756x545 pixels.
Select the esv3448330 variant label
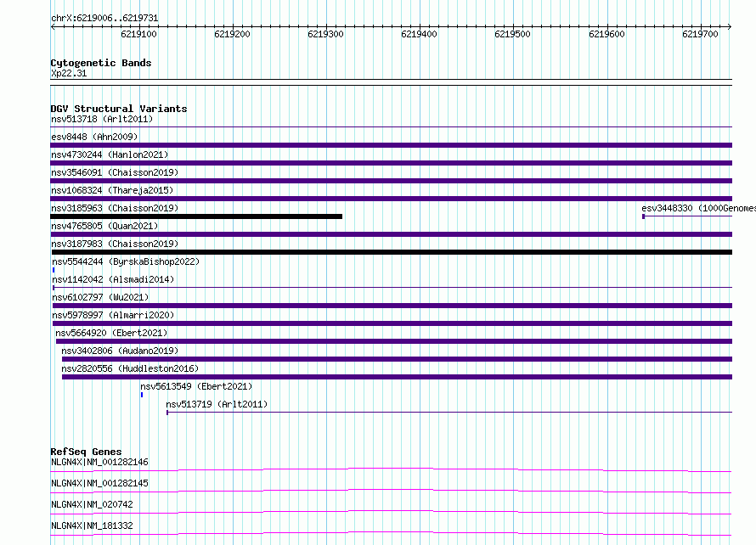click(x=698, y=208)
